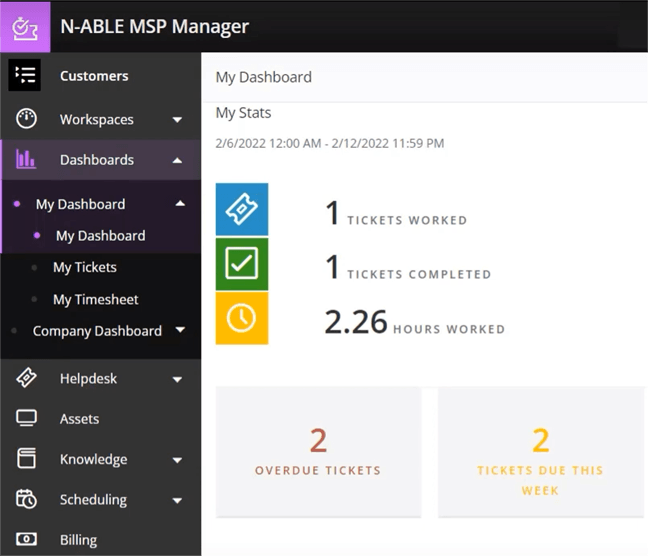Click the green Tickets Completed checkmark tile

tap(242, 264)
